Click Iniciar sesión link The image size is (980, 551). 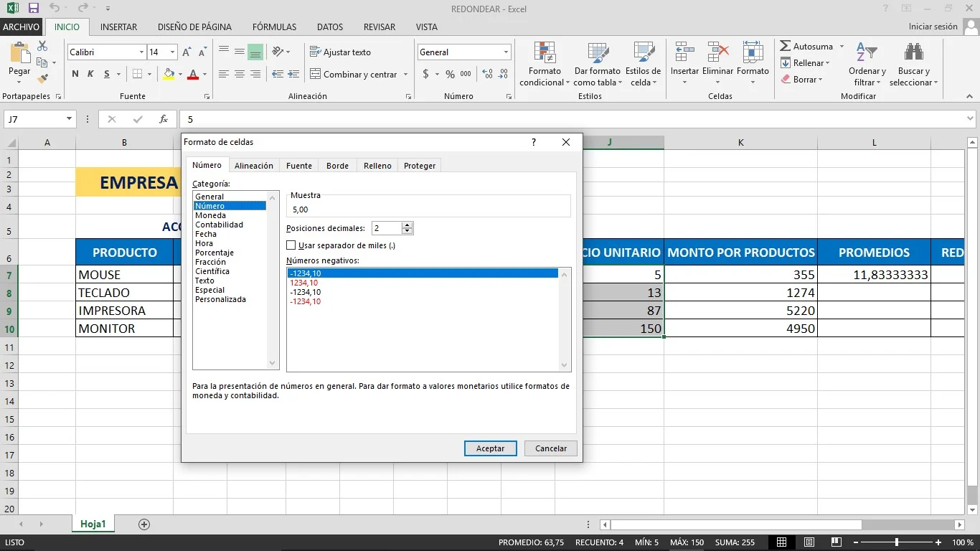click(x=933, y=27)
